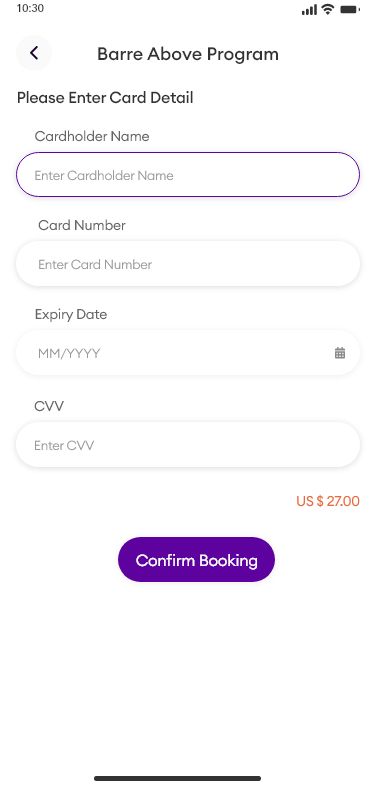Focus the Enter CVV field
The height and width of the screenshot is (808, 375).
pos(188,445)
